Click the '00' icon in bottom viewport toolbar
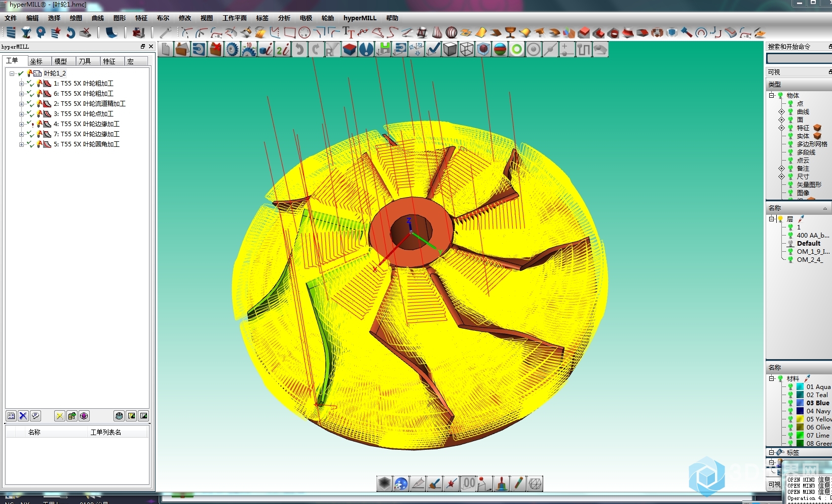Viewport: 832px width, 504px height. pos(469,484)
